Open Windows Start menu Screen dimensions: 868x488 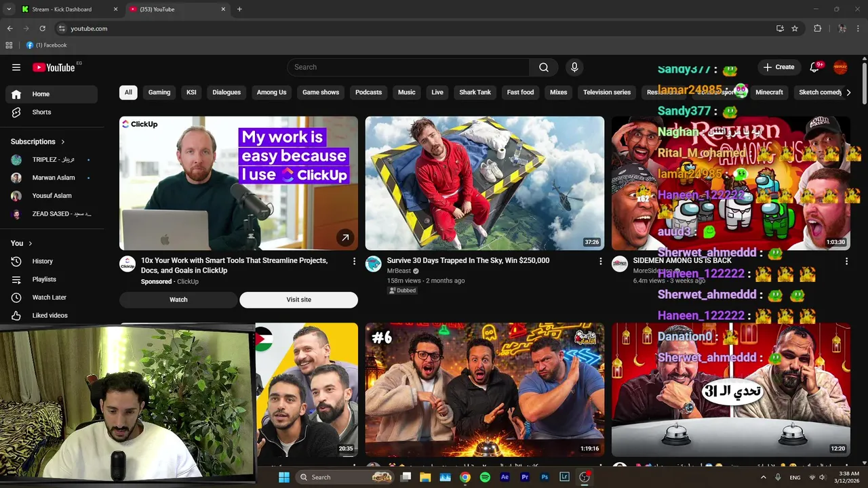[x=284, y=477]
